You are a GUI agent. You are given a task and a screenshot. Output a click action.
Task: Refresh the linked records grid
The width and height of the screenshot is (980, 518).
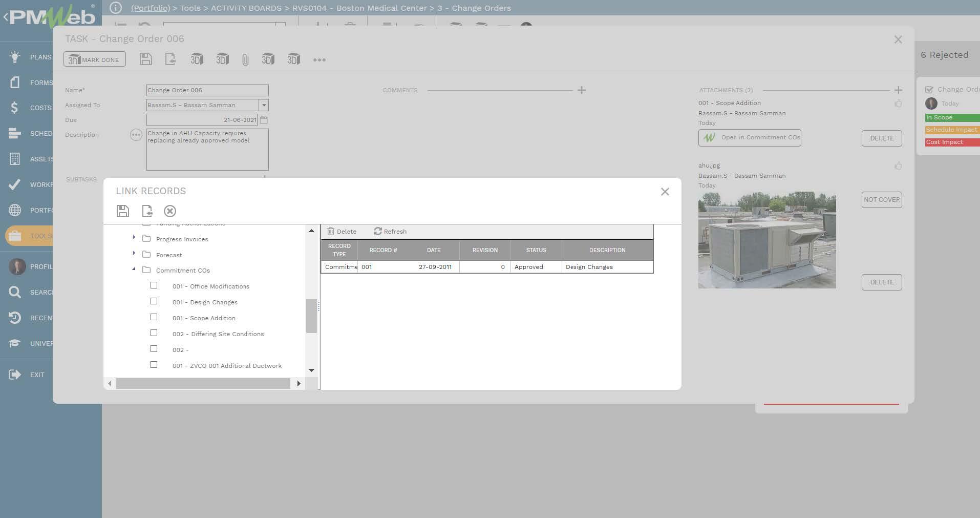(x=390, y=232)
